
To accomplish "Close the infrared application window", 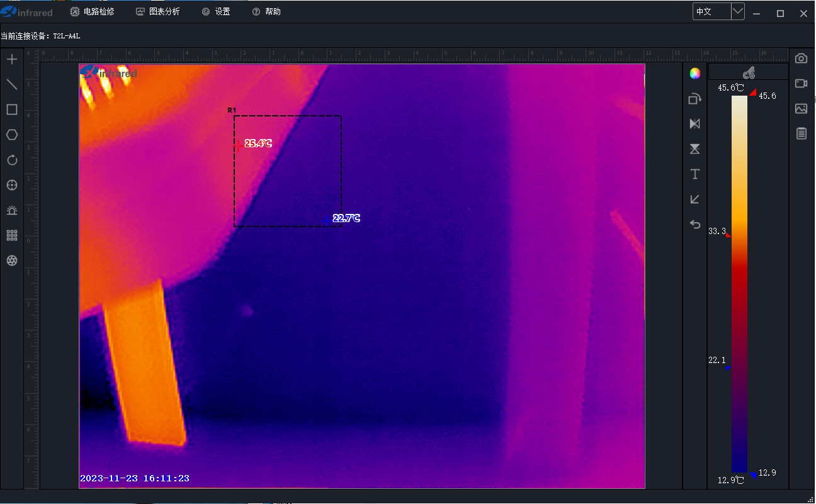I will [803, 13].
